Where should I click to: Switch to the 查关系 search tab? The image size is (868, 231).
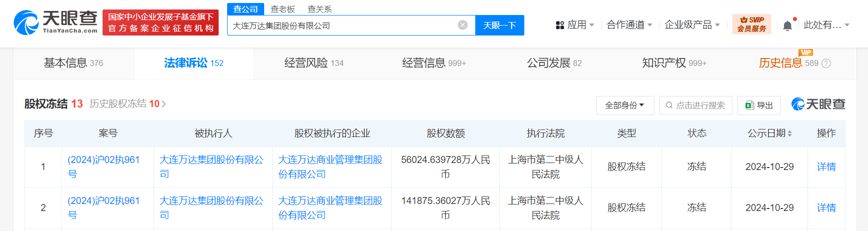(320, 9)
